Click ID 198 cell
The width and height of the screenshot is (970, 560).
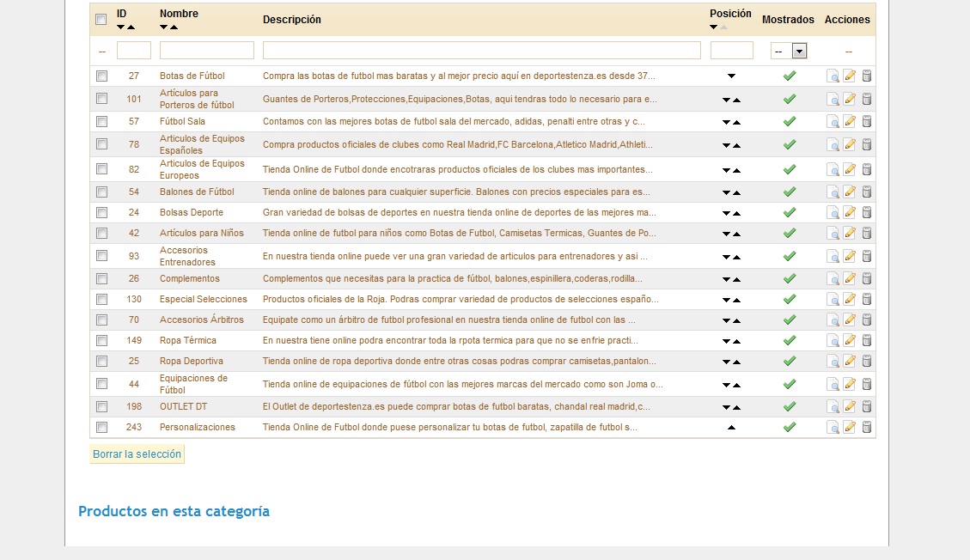(134, 407)
